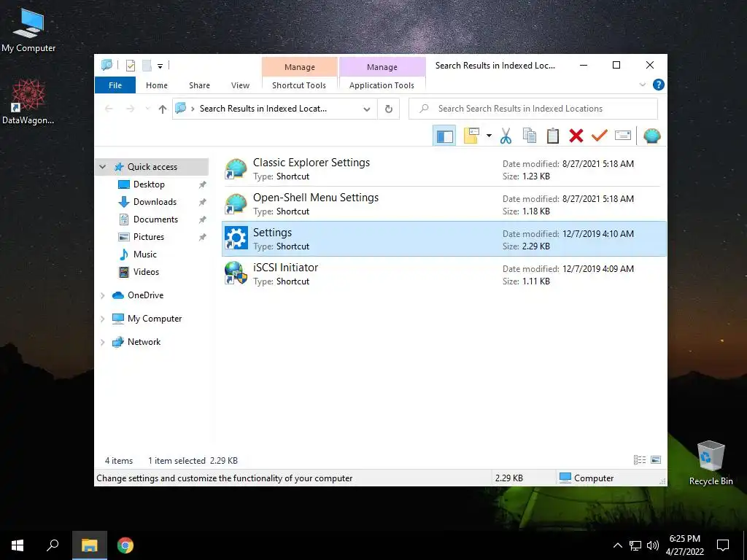The width and height of the screenshot is (747, 560).
Task: Click the Refresh button beside address bar
Action: click(x=389, y=109)
